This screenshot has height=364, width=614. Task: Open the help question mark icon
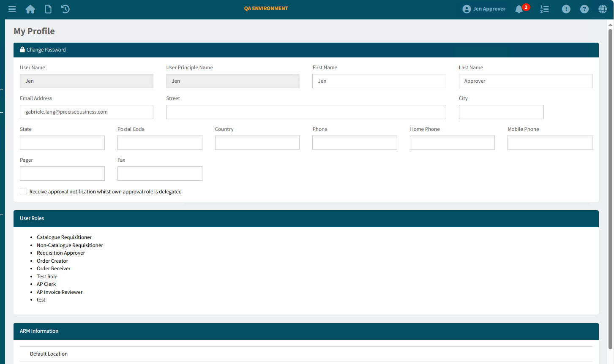[584, 9]
